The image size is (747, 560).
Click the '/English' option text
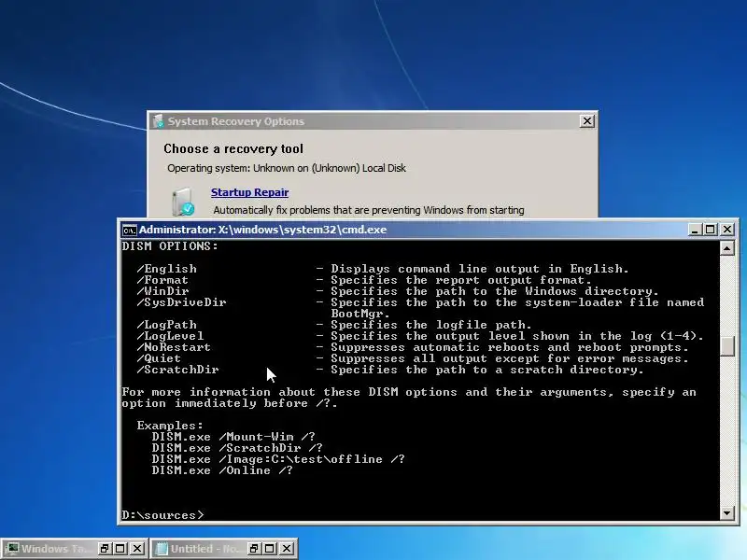167,269
